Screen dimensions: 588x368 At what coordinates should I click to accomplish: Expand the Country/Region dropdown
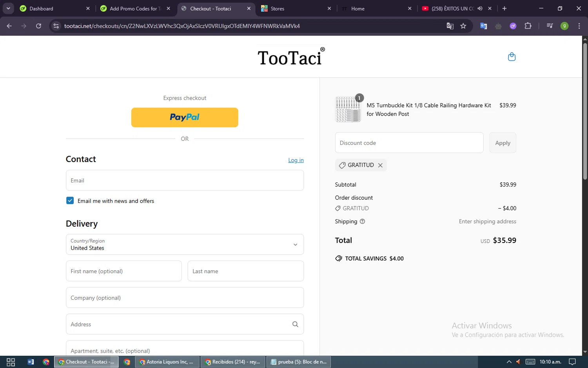(185, 244)
